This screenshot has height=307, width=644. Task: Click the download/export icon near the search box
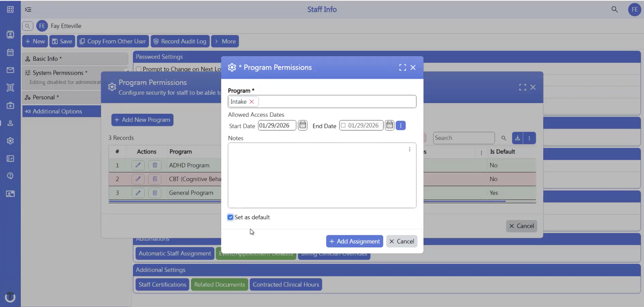(517, 138)
